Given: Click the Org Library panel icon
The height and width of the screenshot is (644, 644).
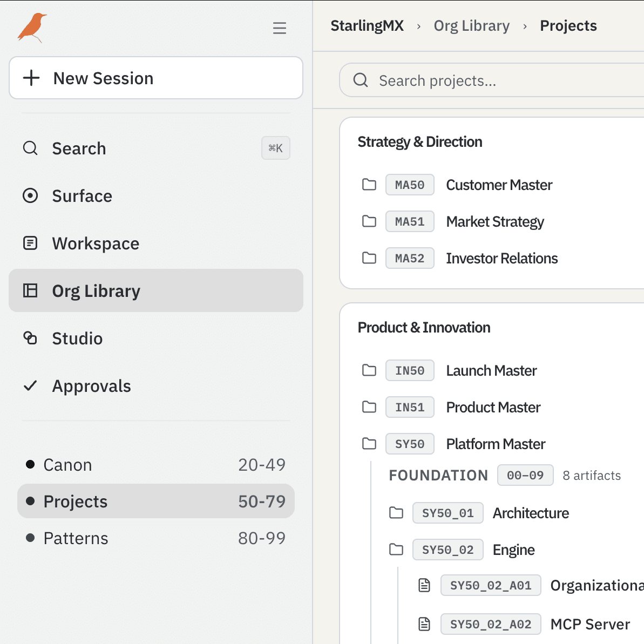Looking at the screenshot, I should 30,290.
